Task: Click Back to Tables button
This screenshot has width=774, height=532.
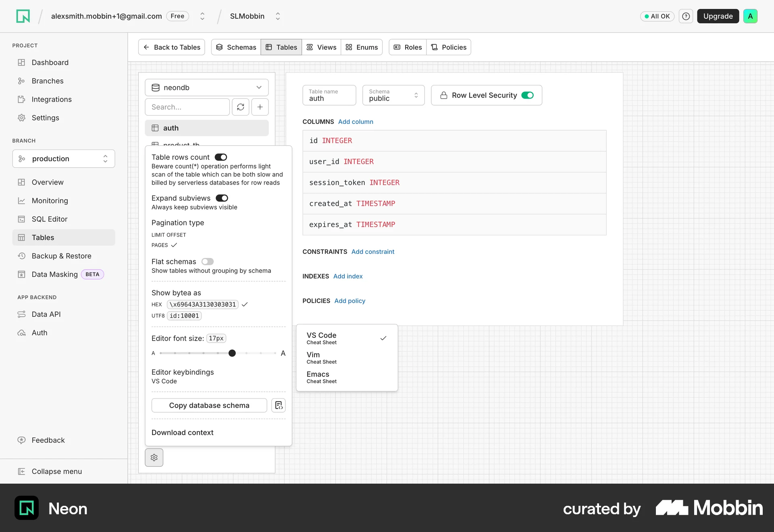Action: 172,47
